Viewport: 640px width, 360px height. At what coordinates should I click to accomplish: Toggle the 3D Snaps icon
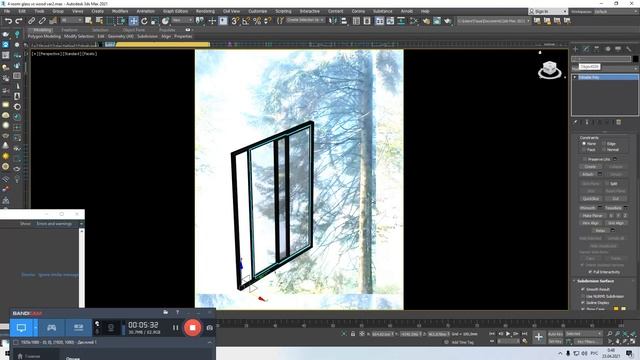pos(235,21)
